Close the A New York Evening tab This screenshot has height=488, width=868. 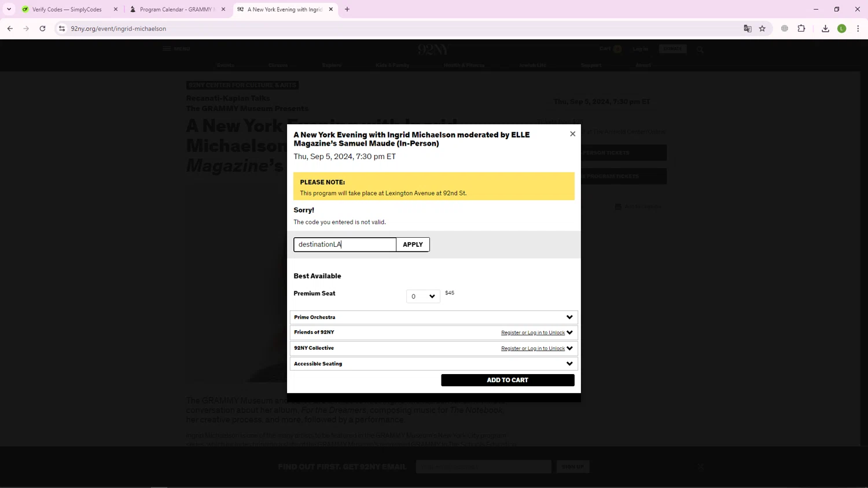tap(331, 9)
